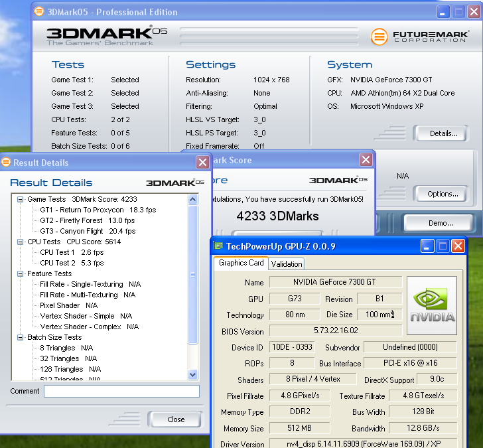Close the GPU-Z window

[x=458, y=246]
